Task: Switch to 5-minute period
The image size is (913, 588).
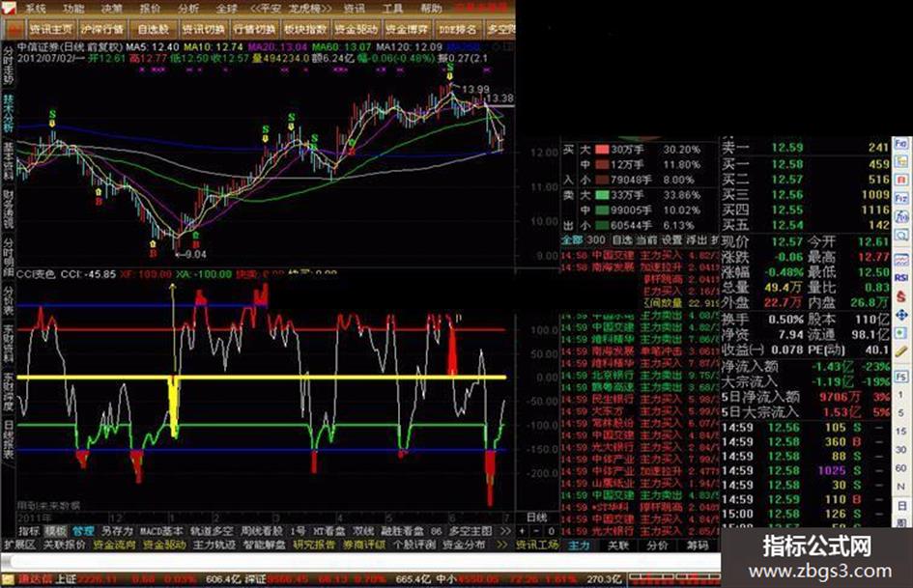Action: [x=901, y=413]
